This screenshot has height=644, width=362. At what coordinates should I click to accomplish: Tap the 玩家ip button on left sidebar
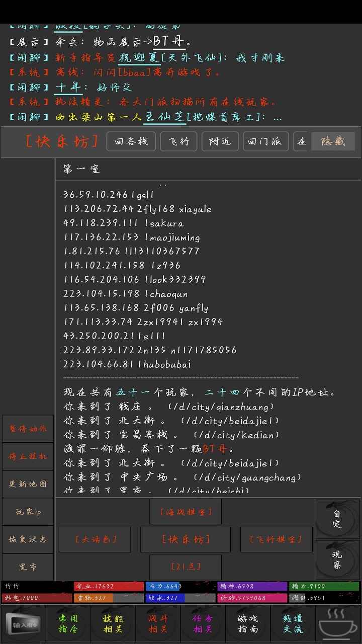click(x=28, y=512)
